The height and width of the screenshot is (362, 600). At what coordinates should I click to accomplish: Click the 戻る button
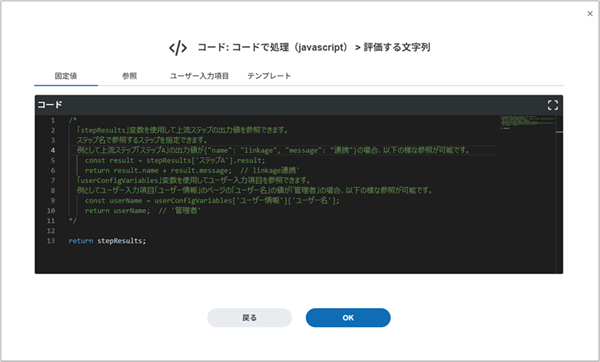click(249, 318)
